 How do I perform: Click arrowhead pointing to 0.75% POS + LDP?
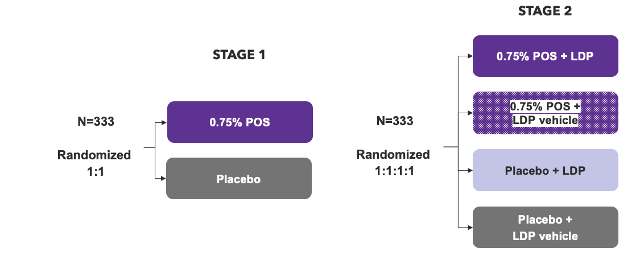pyautogui.click(x=468, y=56)
